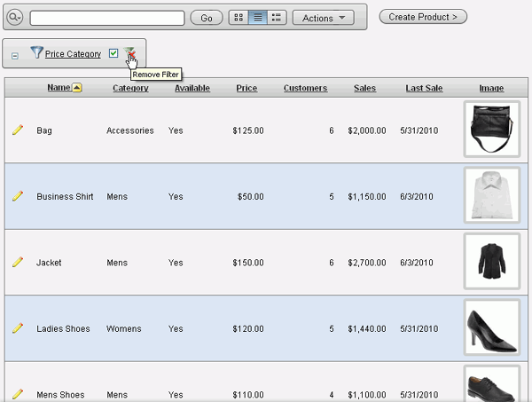
Task: Click the Jacket row's '6/3/2010' date
Action: point(417,263)
